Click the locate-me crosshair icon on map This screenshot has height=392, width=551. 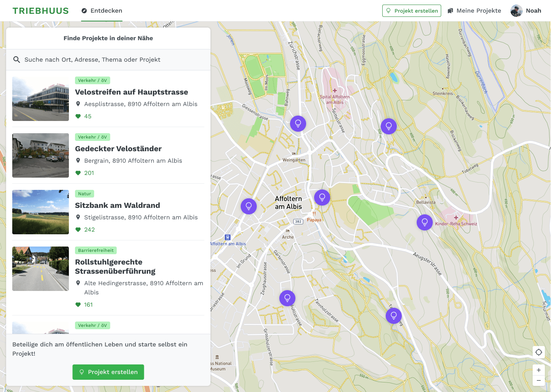539,352
